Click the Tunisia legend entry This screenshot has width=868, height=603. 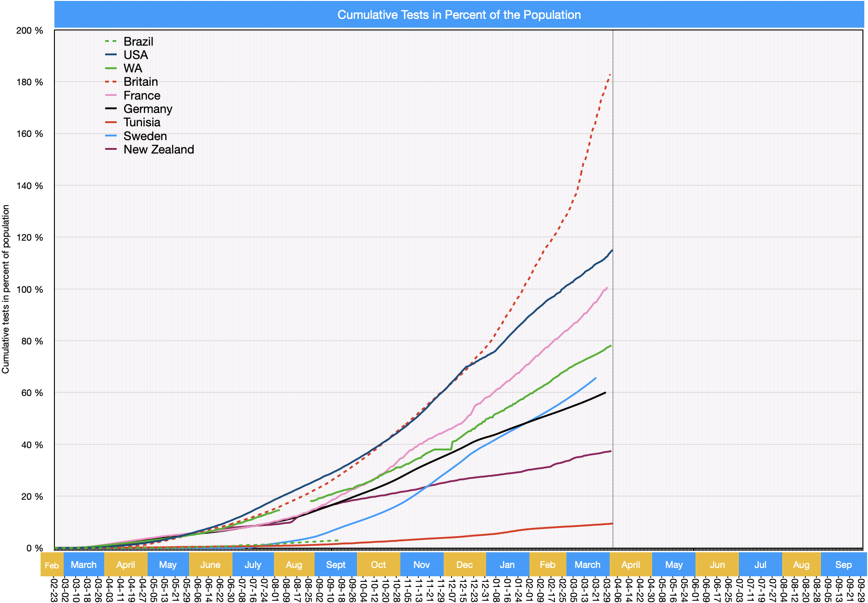tap(142, 122)
